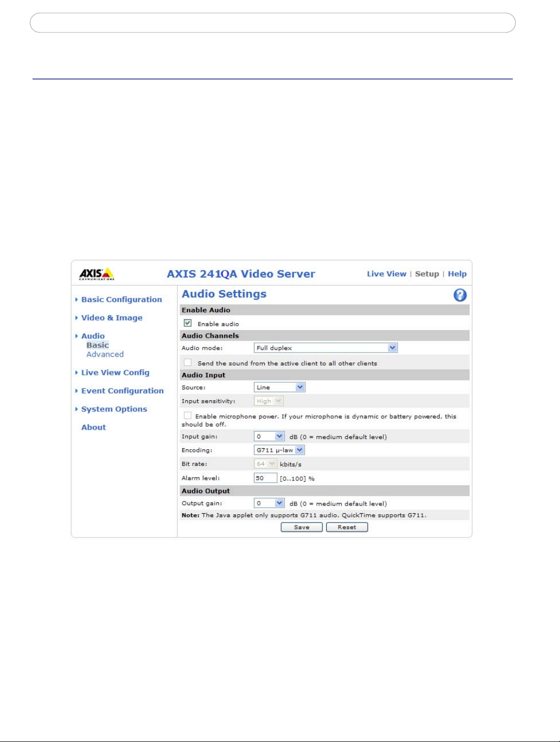This screenshot has width=560, height=742.
Task: Click the kbits/s unit label
Action: 291,465
